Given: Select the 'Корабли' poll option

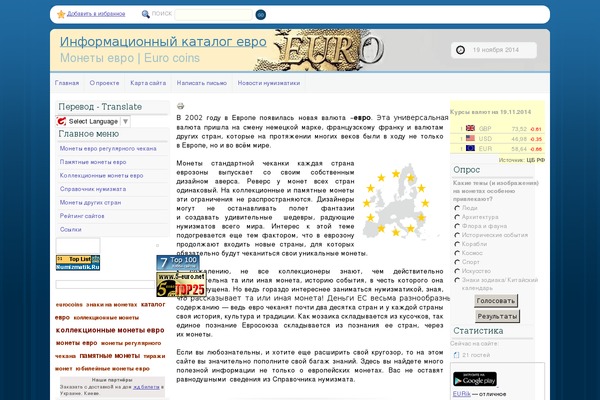Looking at the screenshot, I should tap(457, 244).
